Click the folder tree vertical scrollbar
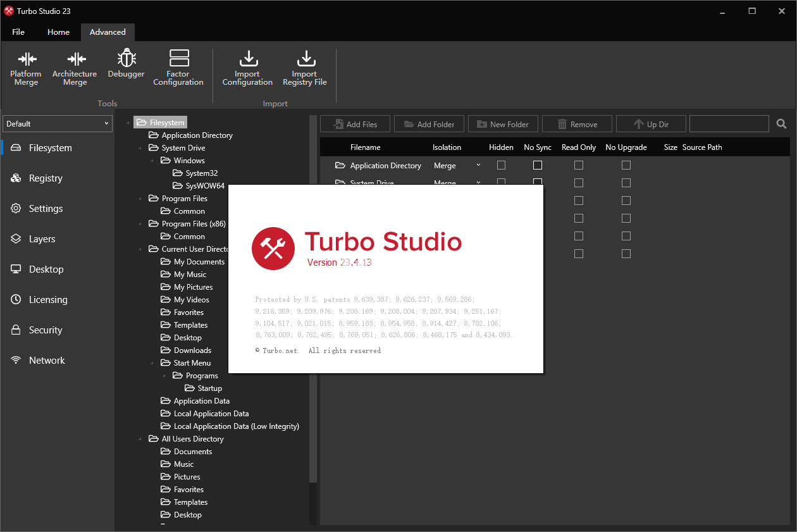Screen dimensions: 797x532 pyautogui.click(x=312, y=297)
